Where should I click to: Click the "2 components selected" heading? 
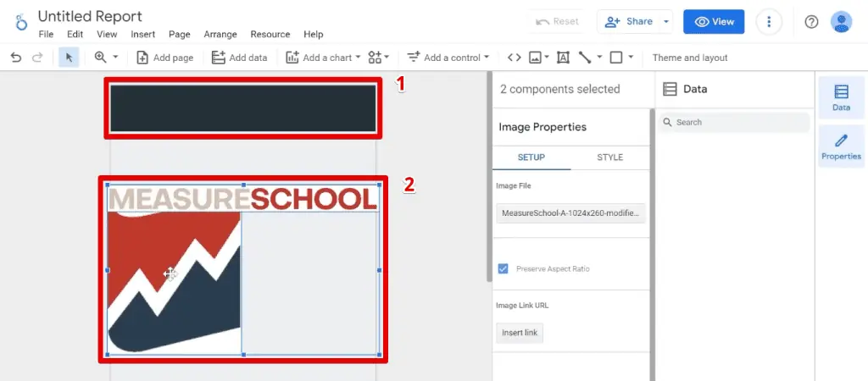pos(559,89)
